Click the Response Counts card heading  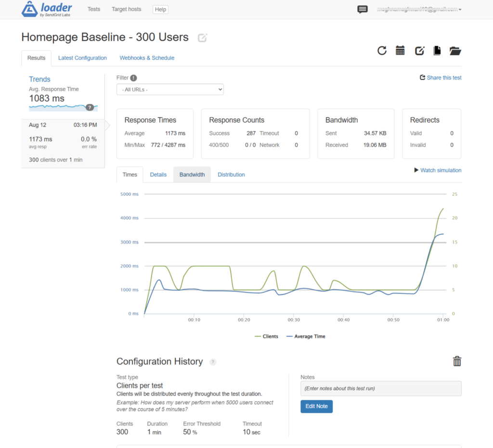click(x=236, y=120)
